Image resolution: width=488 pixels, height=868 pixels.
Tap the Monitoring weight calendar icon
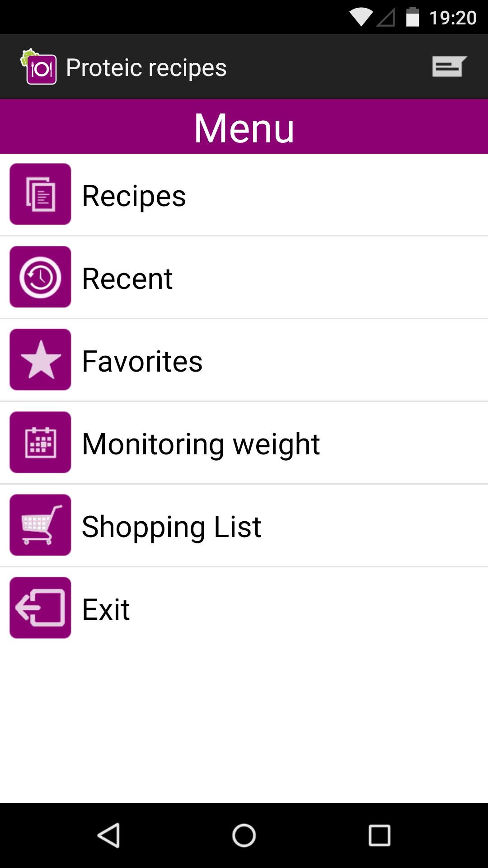(x=40, y=442)
